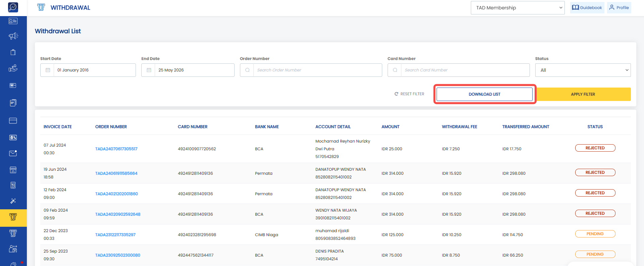
Task: Click the CIMB Niaga bank name cell
Action: click(x=266, y=235)
